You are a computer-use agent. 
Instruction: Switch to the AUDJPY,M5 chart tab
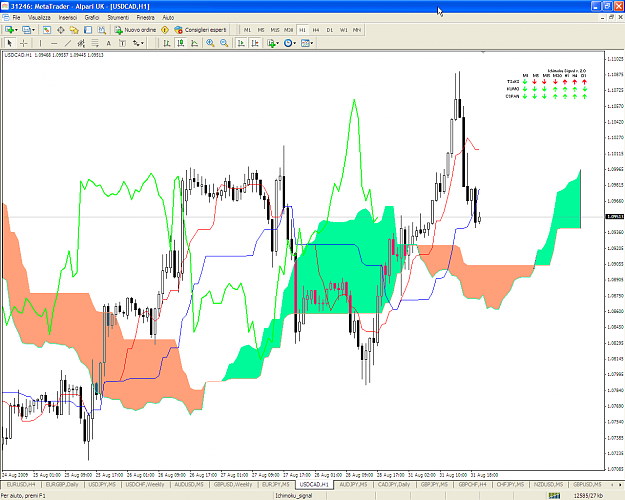coord(353,484)
